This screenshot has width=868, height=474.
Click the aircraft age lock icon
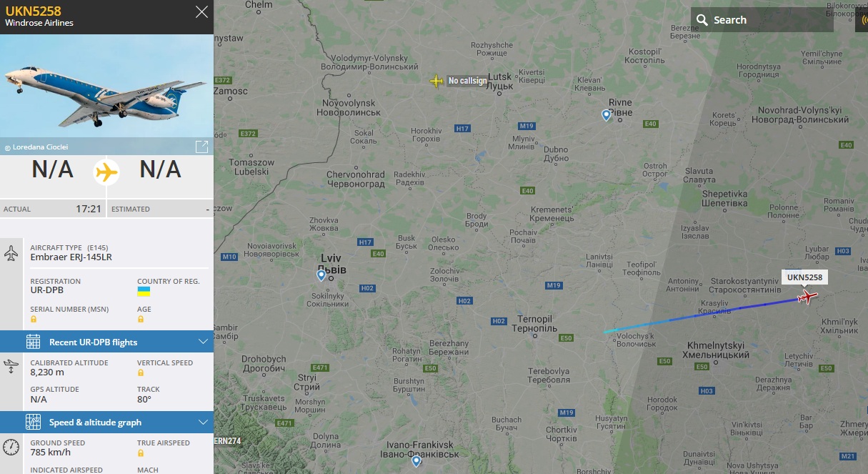141,319
